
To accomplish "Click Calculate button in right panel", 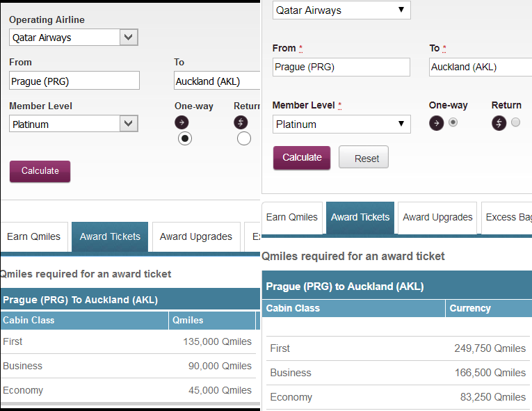I will pyautogui.click(x=302, y=157).
